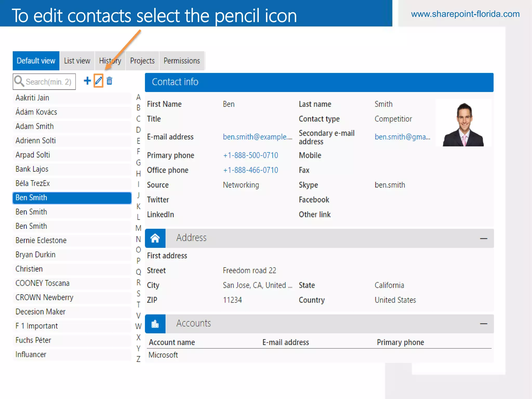Viewport: 532px width, 399px height.
Task: Click the Account name column header
Action: pos(172,342)
